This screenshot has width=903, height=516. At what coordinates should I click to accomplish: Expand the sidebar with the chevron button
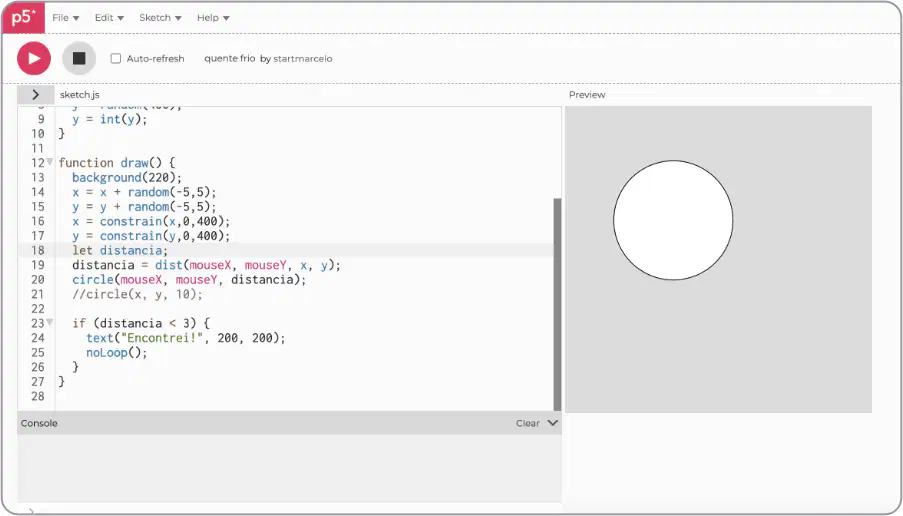click(36, 94)
